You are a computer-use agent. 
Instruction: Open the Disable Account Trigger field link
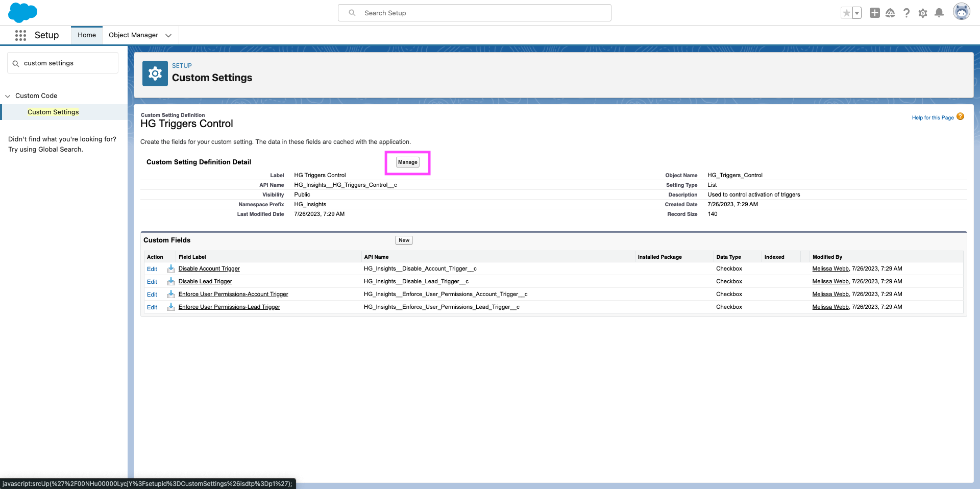(x=209, y=268)
